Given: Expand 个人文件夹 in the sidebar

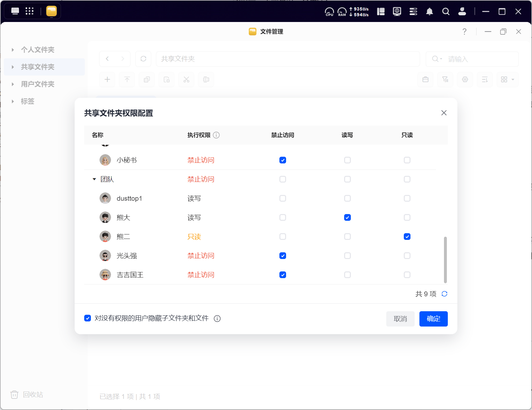Looking at the screenshot, I should point(13,50).
